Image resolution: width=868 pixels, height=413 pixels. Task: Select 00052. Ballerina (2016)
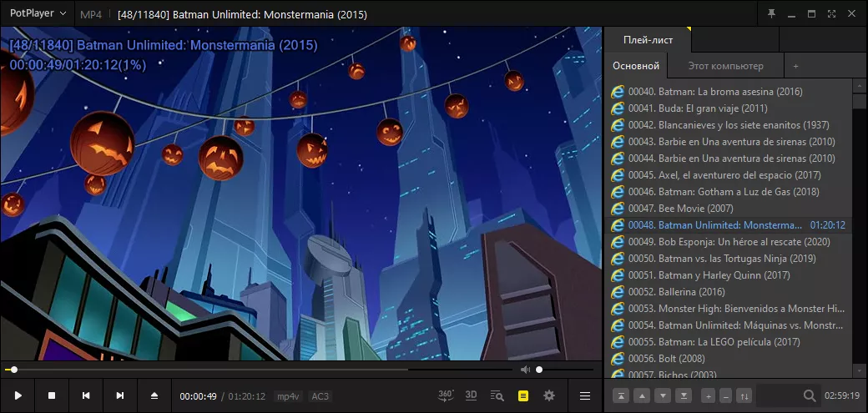tap(729, 292)
